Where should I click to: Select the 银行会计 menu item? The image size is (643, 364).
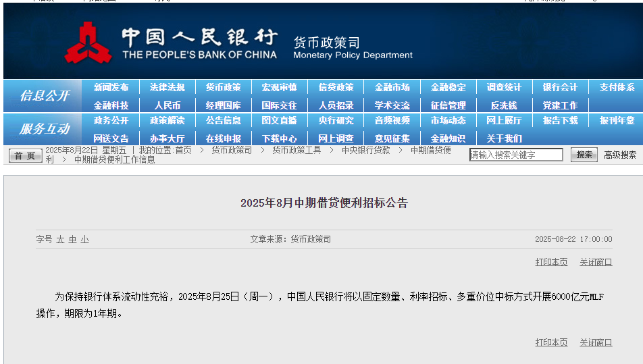[x=560, y=87]
